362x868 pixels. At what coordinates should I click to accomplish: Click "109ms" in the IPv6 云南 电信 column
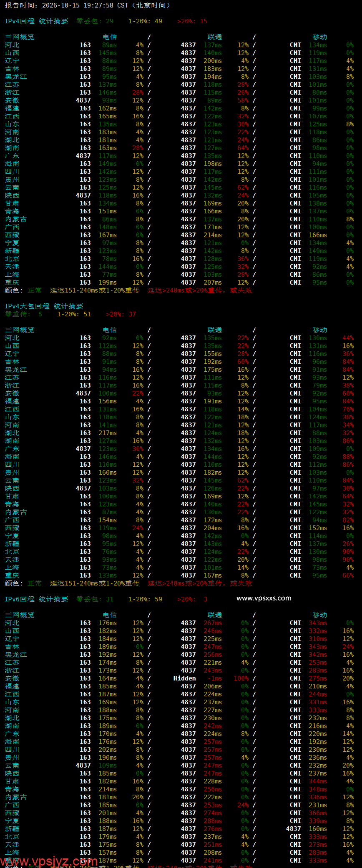coord(108,765)
